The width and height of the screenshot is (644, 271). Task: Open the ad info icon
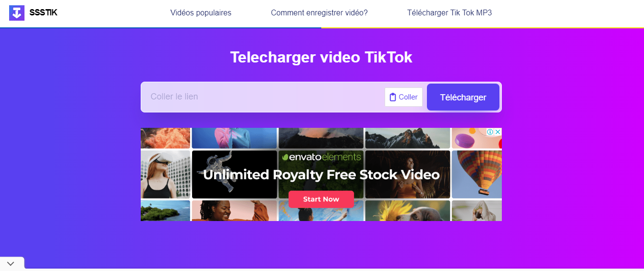click(x=490, y=132)
